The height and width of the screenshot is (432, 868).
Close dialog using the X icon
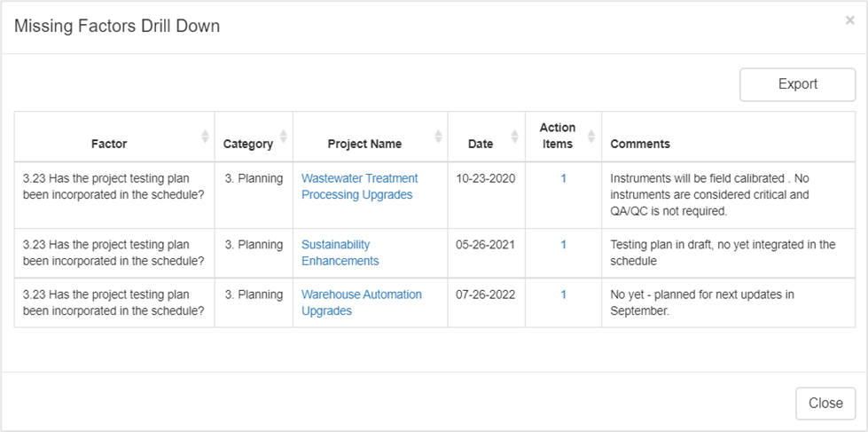pyautogui.click(x=849, y=20)
